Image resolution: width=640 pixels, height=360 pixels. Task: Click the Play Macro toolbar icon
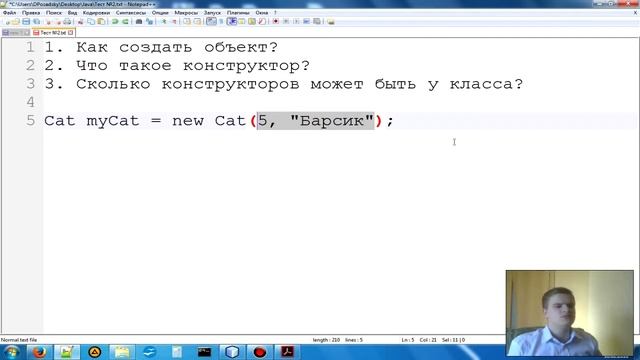click(x=296, y=21)
